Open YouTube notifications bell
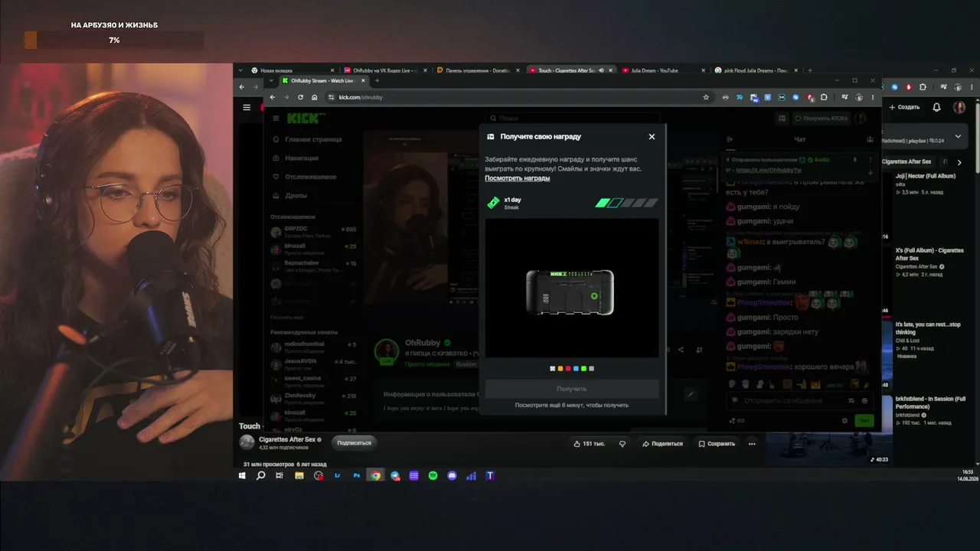The width and height of the screenshot is (980, 551). coord(936,107)
